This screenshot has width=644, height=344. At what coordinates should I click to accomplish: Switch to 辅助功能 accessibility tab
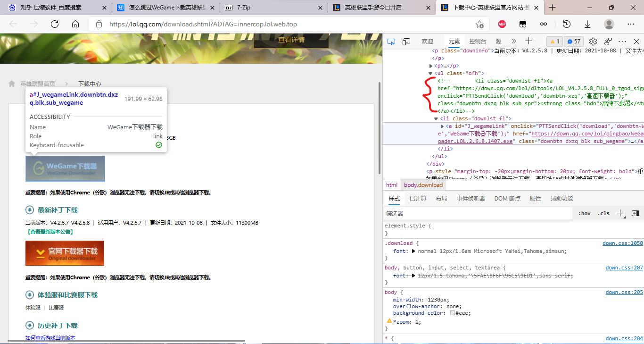561,199
